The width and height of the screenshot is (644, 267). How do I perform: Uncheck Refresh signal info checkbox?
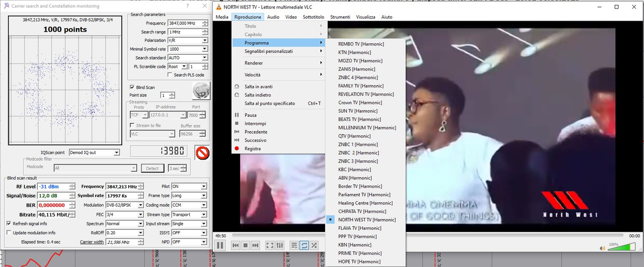coord(9,224)
